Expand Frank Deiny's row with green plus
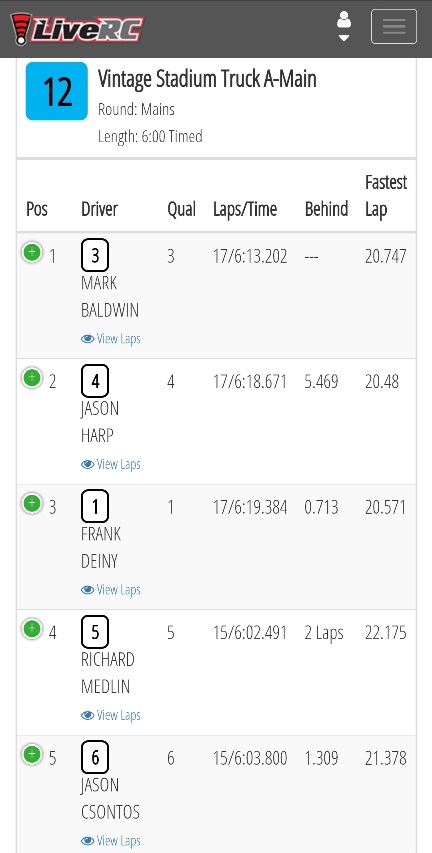The image size is (432, 853). [32, 503]
